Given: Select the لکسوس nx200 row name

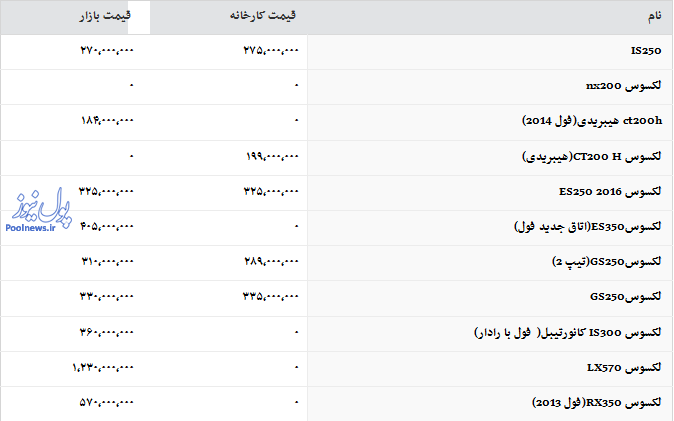Looking at the screenshot, I should point(621,87).
